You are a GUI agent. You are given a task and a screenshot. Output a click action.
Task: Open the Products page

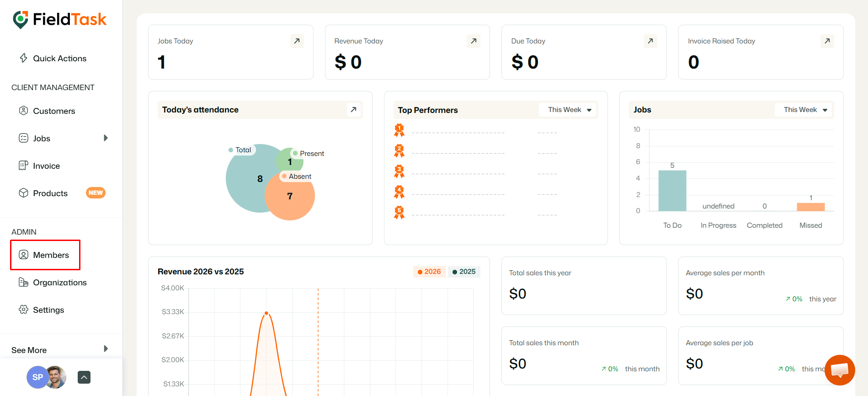(50, 193)
